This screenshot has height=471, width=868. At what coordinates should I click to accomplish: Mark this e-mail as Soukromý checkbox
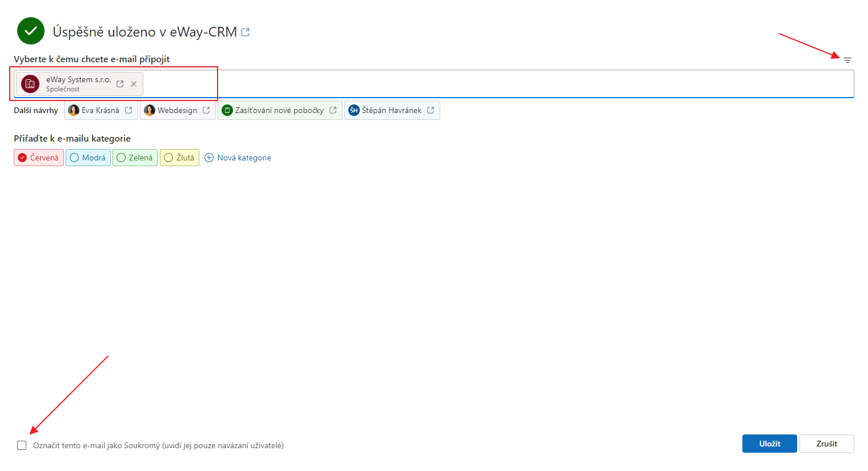pos(22,445)
